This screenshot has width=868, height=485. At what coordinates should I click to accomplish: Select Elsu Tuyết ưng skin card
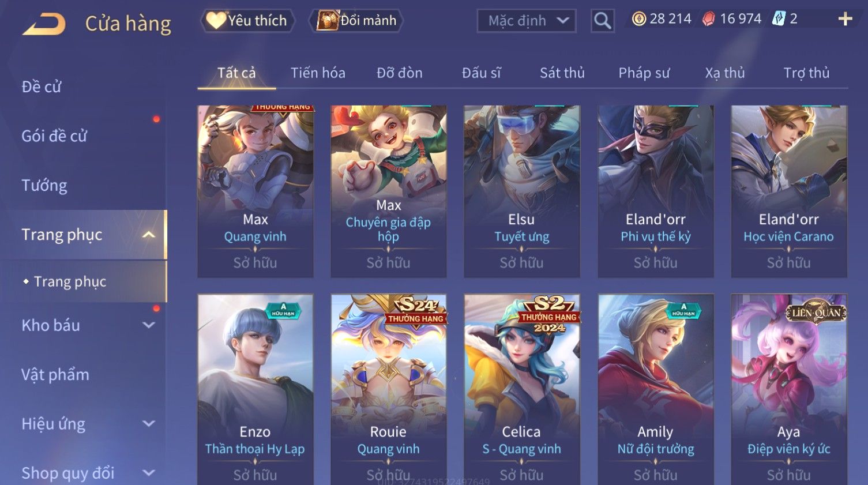click(522, 191)
